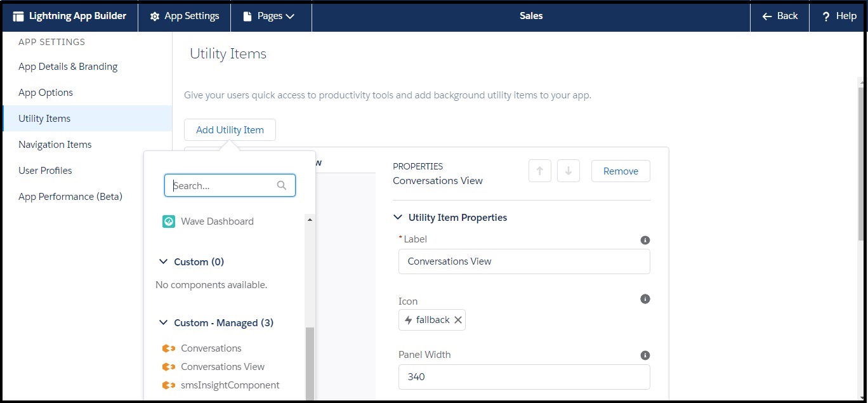Click the orange icon beside Conversations View
This screenshot has height=403, width=868.
[x=169, y=367]
